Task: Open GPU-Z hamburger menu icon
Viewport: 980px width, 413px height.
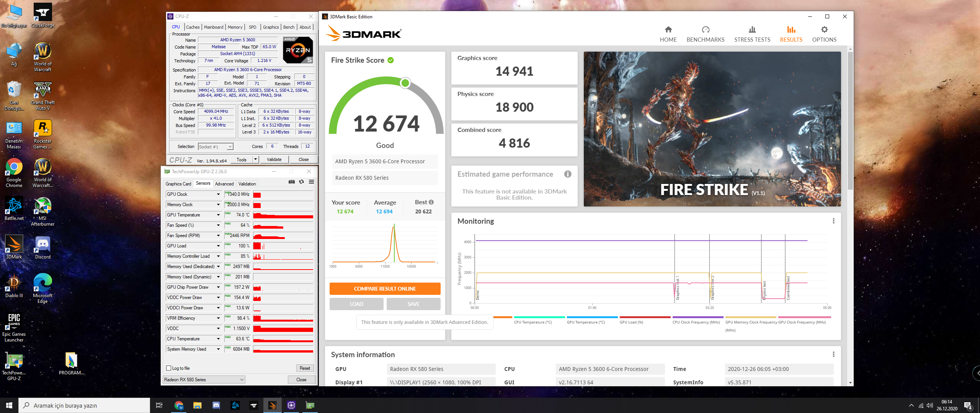Action: (312, 182)
